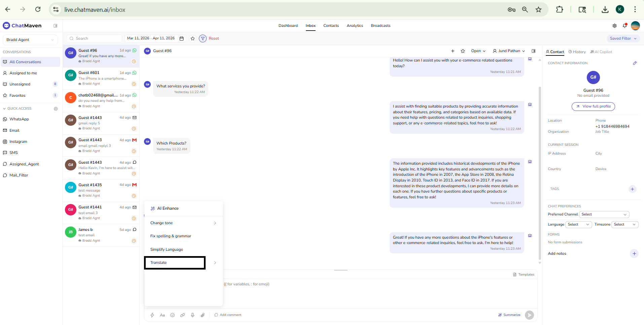644x325 pixels.
Task: Toggle the right details panel layout icon
Action: pos(533,51)
